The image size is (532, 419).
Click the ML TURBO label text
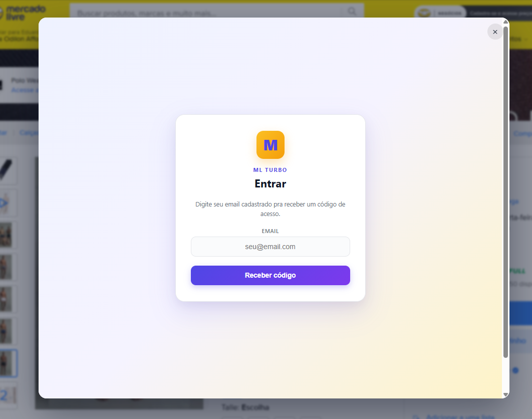click(x=271, y=170)
